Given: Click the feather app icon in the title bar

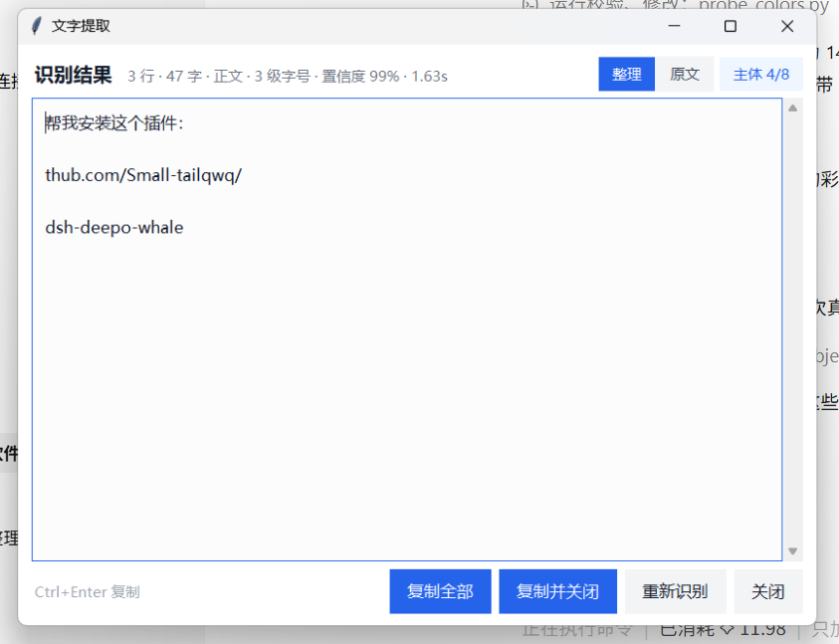Looking at the screenshot, I should click(x=37, y=26).
